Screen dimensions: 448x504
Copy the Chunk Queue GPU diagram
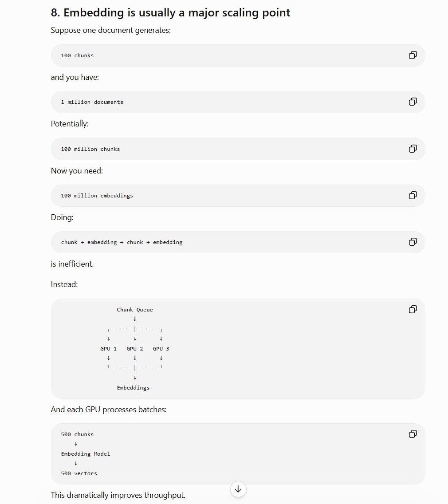pyautogui.click(x=413, y=309)
